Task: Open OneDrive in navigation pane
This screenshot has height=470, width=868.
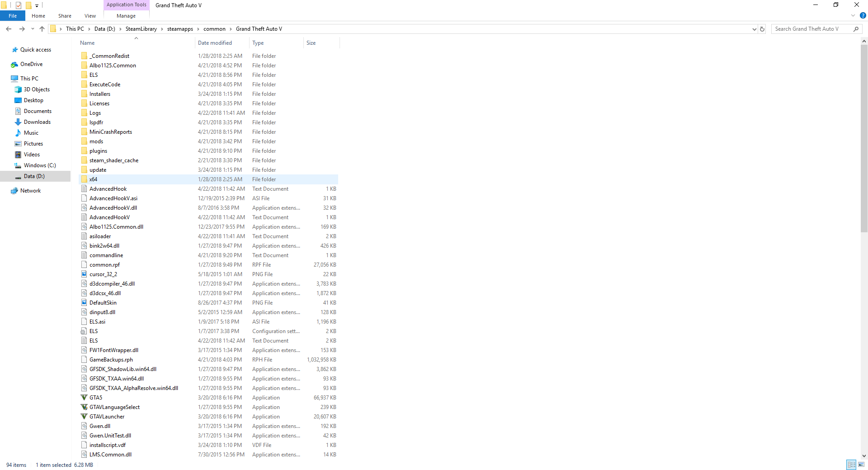Action: 31,64
